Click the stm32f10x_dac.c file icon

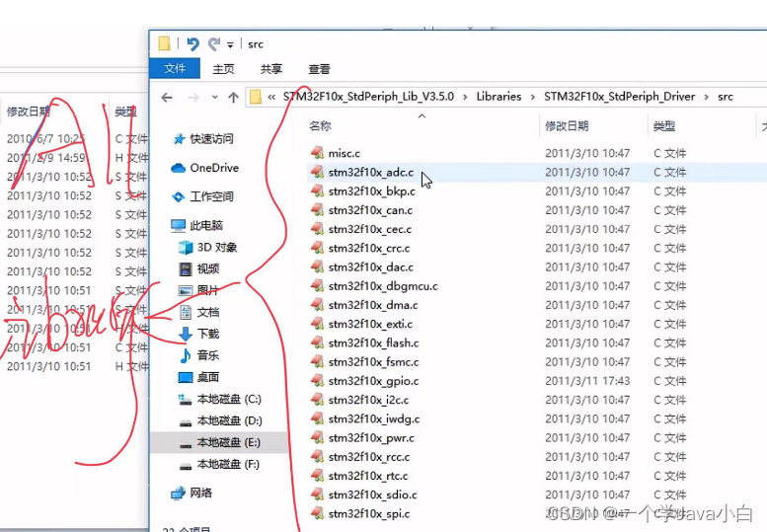317,266
